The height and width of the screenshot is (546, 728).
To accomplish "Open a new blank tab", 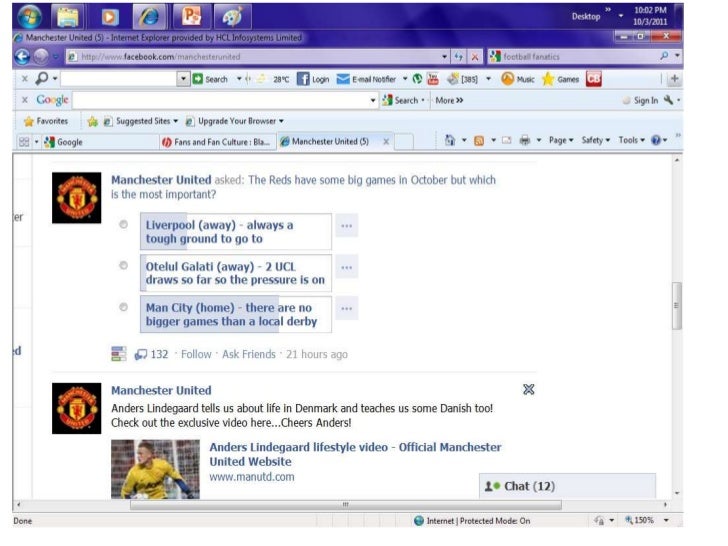I will tap(404, 142).
